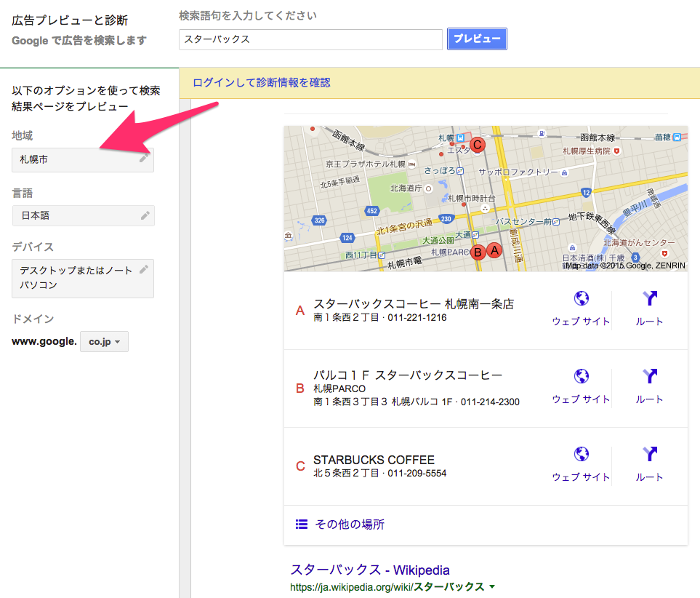
Task: Click the red letter C beside STARBUCKS COFFEE
Action: (x=300, y=466)
